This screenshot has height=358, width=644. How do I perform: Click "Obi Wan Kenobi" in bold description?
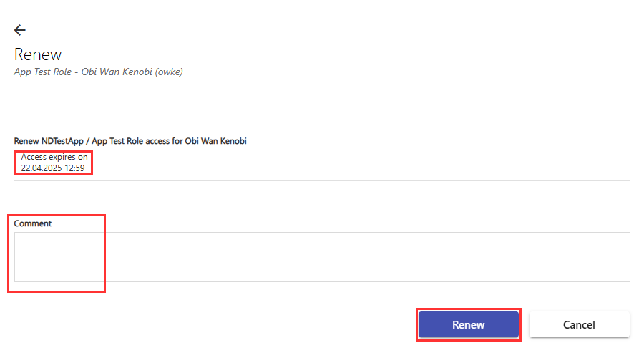point(216,141)
